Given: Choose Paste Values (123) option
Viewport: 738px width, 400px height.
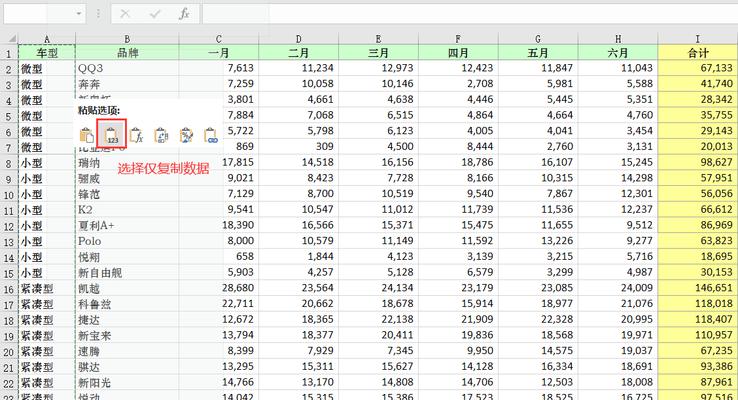Looking at the screenshot, I should click(112, 135).
